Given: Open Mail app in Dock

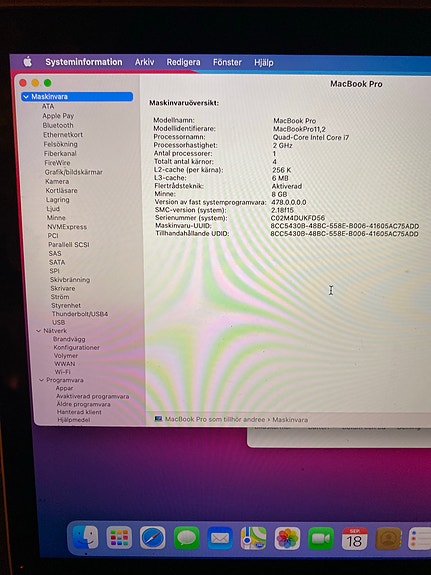Looking at the screenshot, I should [x=220, y=538].
